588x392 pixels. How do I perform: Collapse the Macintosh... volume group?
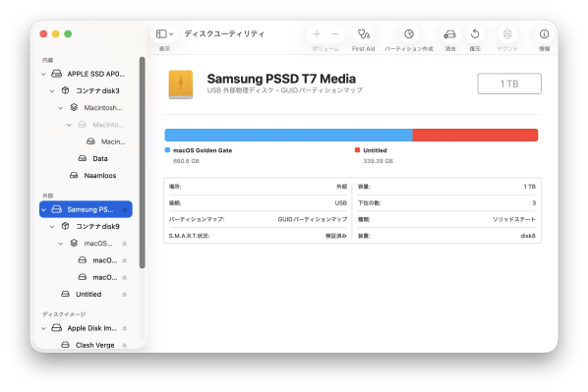pyautogui.click(x=60, y=108)
